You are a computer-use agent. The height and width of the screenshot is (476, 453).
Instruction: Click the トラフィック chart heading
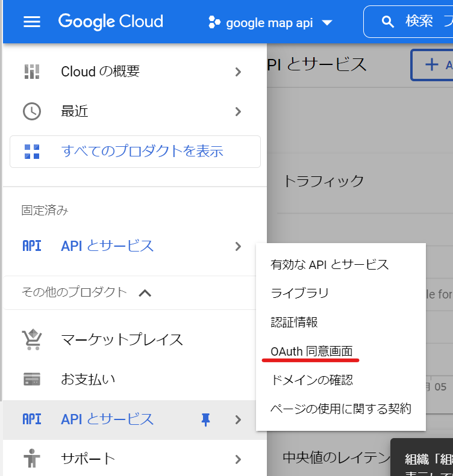click(x=324, y=181)
